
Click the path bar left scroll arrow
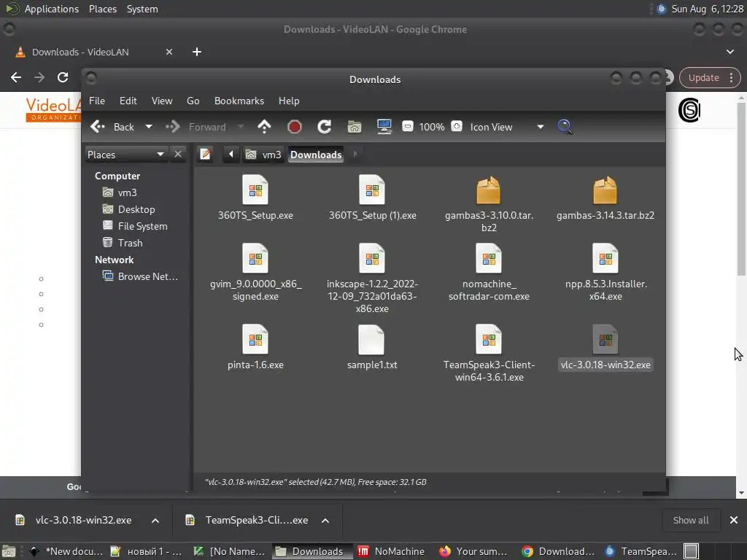[231, 155]
